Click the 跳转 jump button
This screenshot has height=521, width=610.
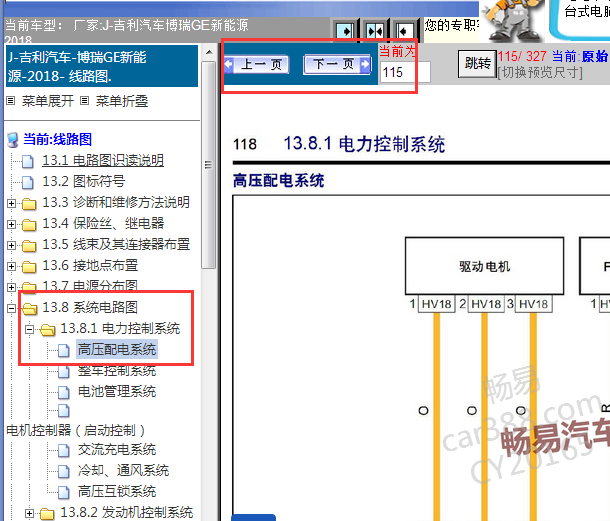[x=477, y=63]
